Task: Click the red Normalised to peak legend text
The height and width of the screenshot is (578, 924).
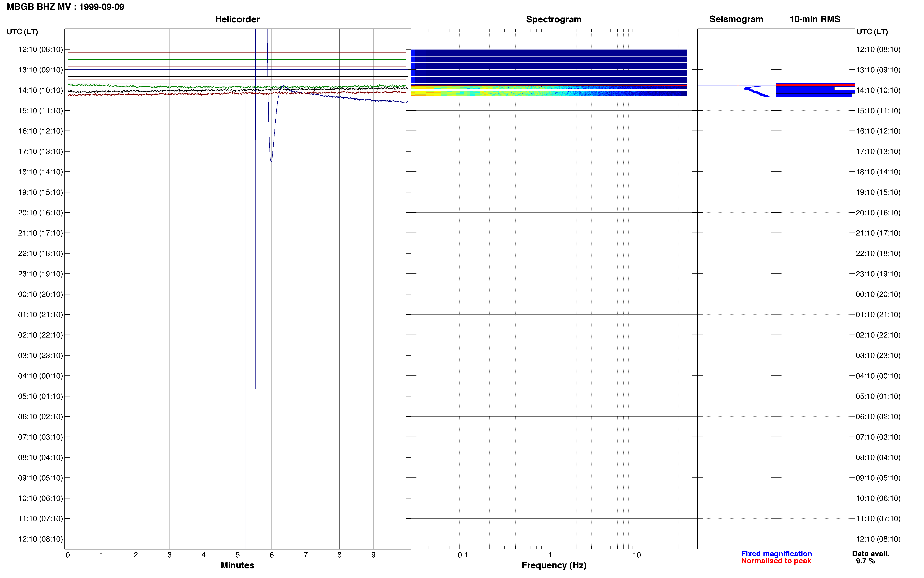Action: (x=776, y=561)
